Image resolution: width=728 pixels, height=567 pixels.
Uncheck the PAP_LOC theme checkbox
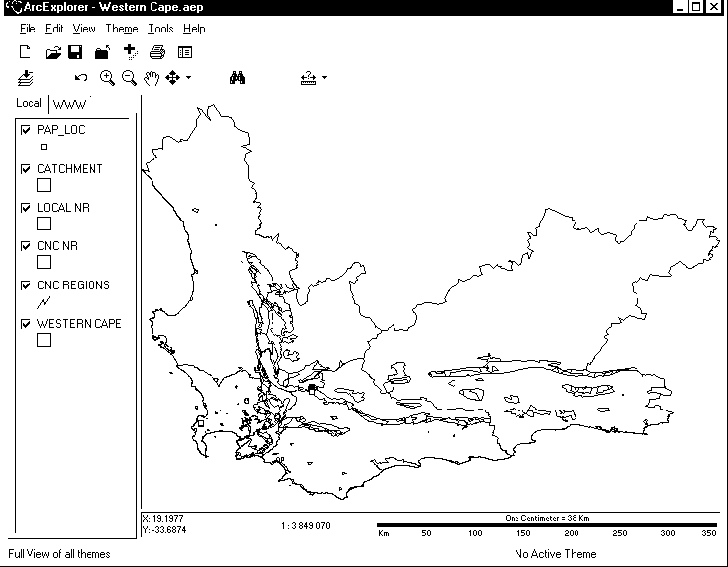(x=26, y=130)
